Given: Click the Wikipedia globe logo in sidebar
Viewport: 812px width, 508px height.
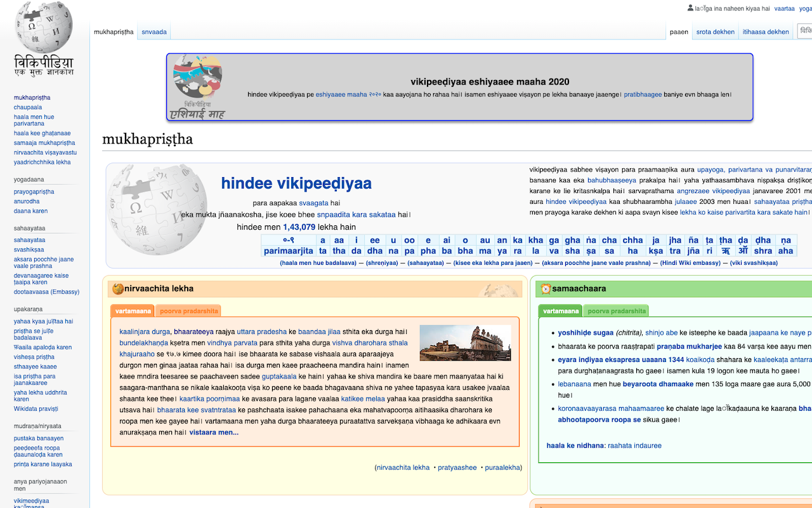Looking at the screenshot, I should pos(44,39).
